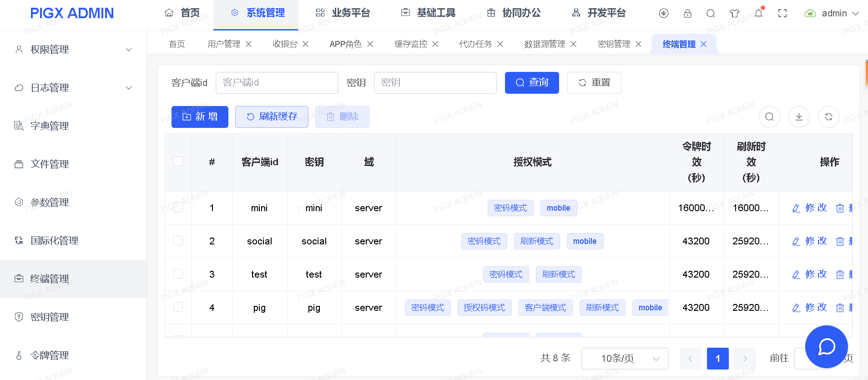The width and height of the screenshot is (868, 380).
Task: Click the 客户端id input field
Action: [277, 83]
